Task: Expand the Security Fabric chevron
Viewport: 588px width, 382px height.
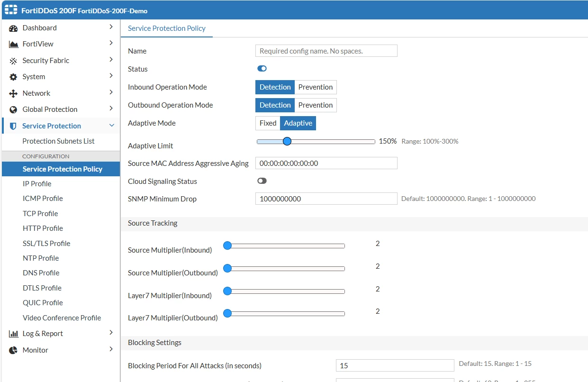Action: click(111, 60)
